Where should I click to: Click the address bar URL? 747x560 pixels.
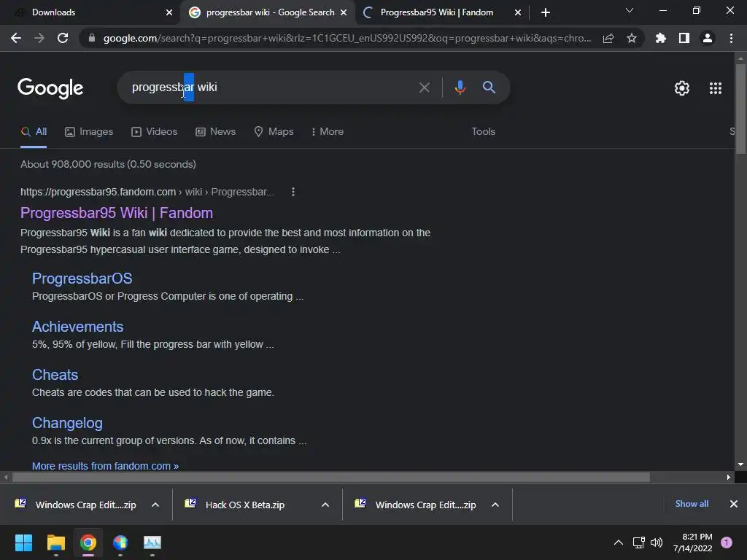347,38
